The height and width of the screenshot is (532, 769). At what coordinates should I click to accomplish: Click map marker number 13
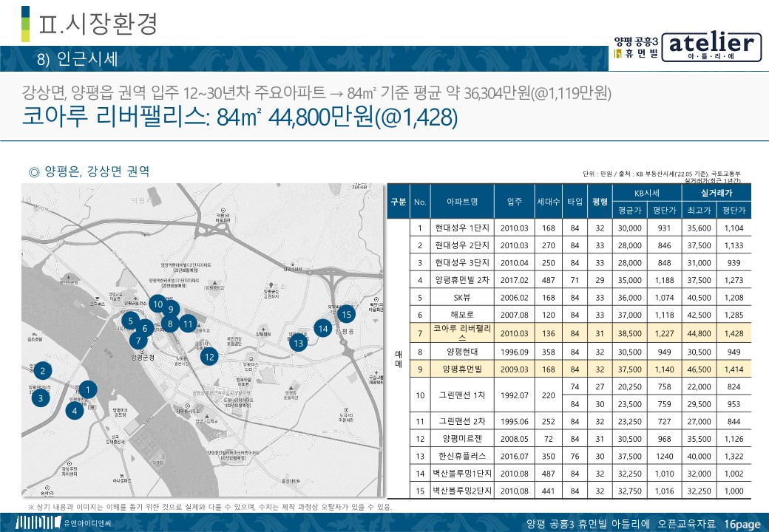(x=298, y=343)
